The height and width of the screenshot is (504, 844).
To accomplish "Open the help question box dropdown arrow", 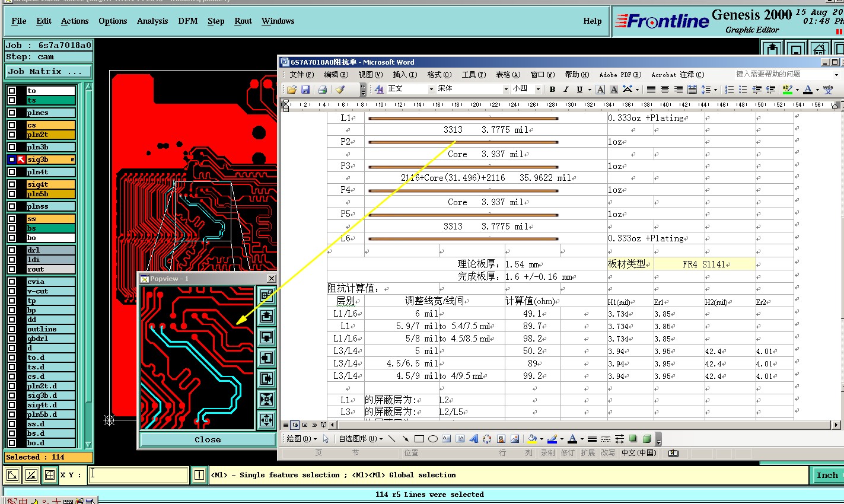I will [x=836, y=75].
